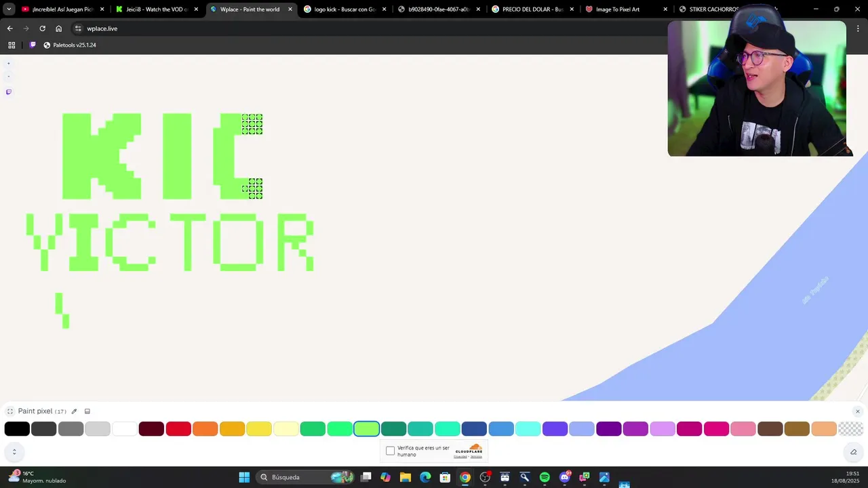Open the weather widget showing 16°C

click(37, 477)
